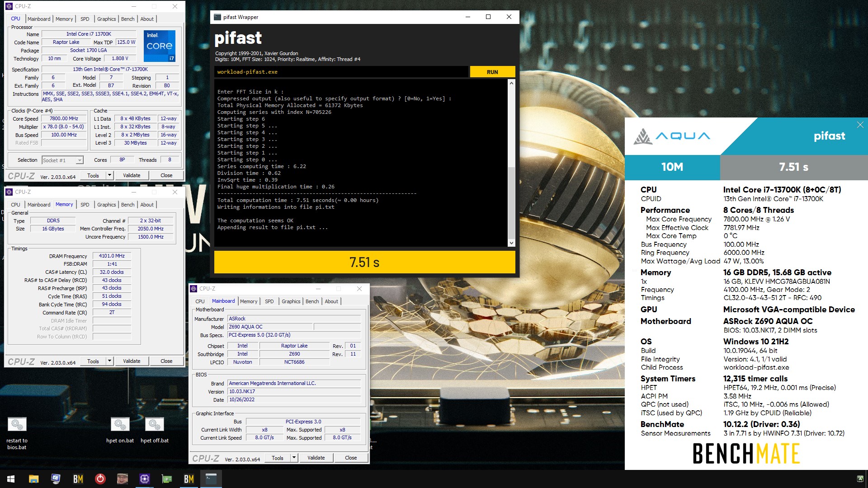Click the Intel Core i7 13700K name field
868x488 pixels.
point(89,34)
